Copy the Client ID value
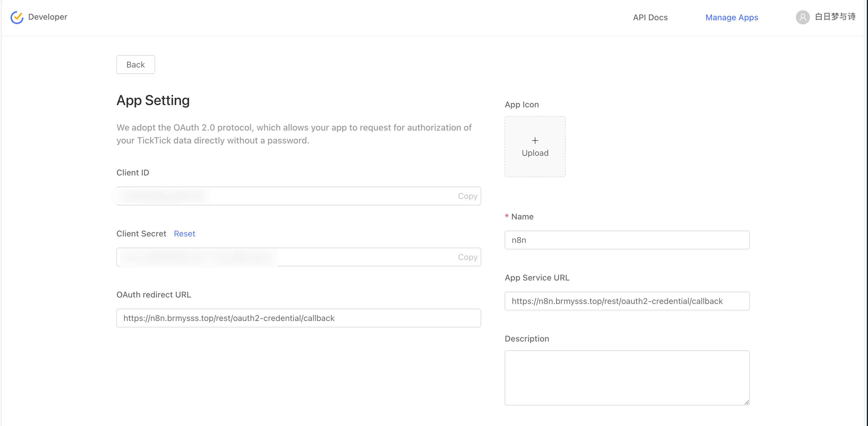 (467, 196)
